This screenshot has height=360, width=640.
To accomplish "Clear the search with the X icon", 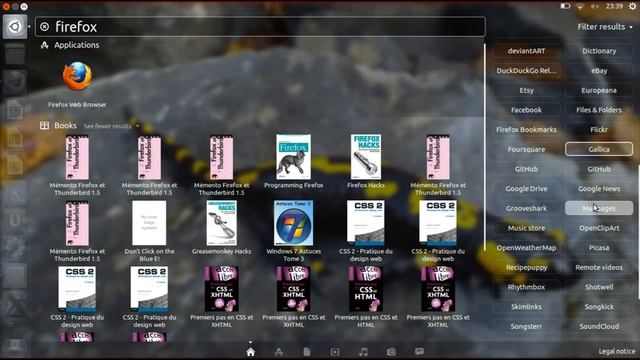I will [x=44, y=27].
